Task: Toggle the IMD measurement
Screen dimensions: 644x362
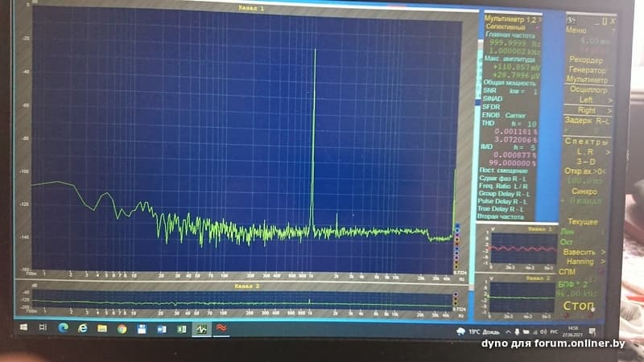Action: 486,147
